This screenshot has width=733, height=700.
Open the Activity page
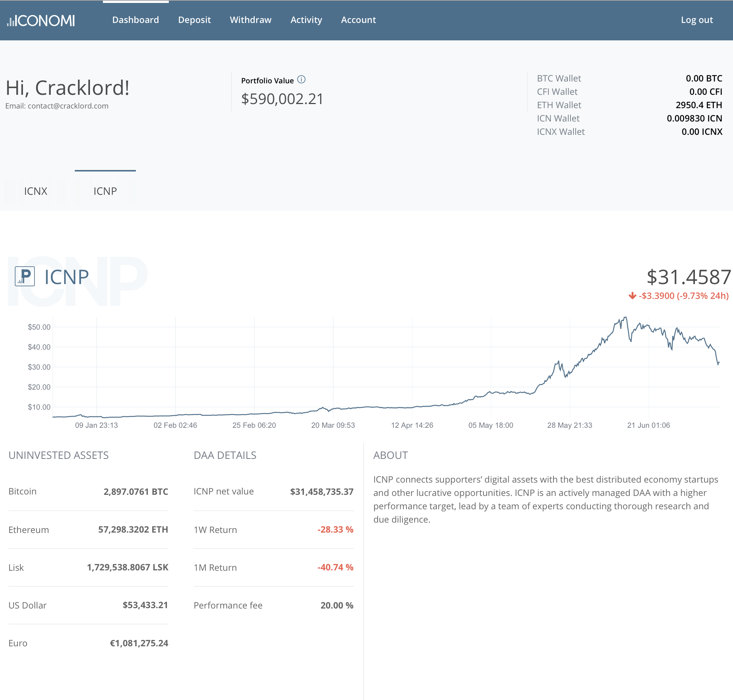[x=306, y=20]
